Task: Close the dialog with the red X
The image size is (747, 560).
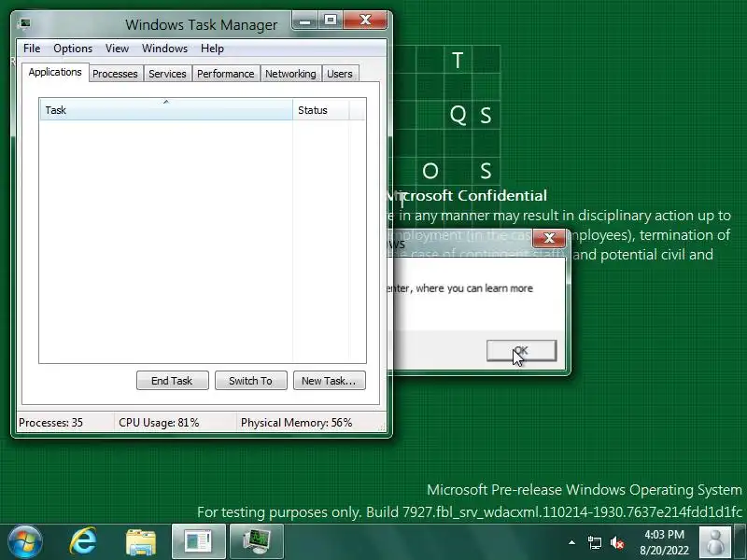Action: click(x=549, y=238)
